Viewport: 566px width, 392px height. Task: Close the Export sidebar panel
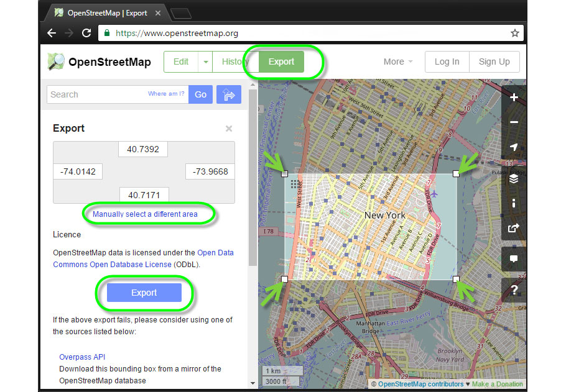click(x=229, y=129)
